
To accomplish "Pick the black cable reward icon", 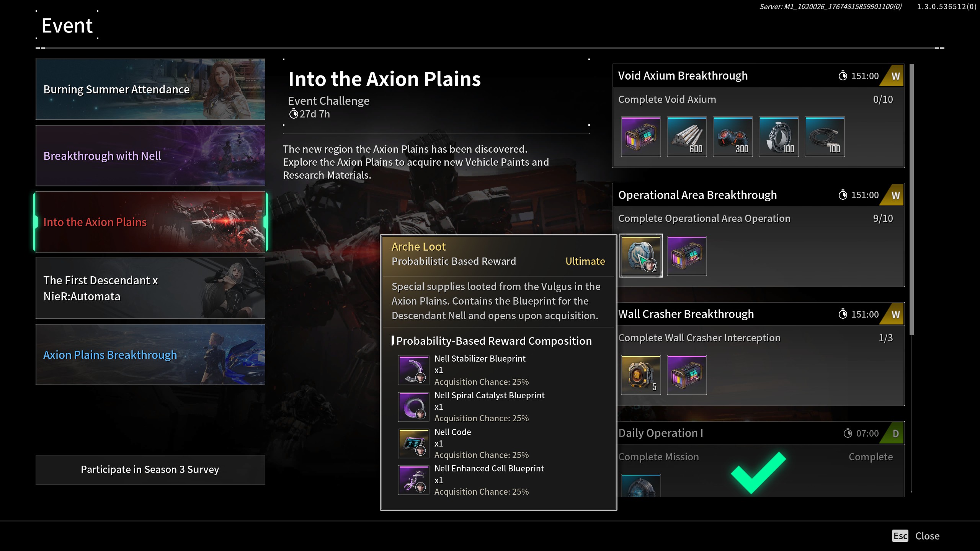I will [x=825, y=137].
